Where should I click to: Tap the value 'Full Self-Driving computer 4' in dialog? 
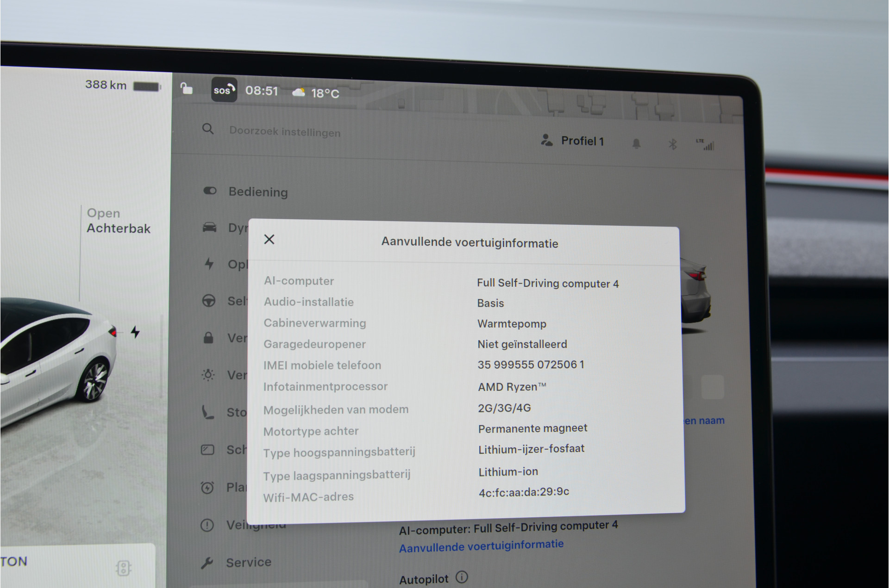[x=548, y=283]
